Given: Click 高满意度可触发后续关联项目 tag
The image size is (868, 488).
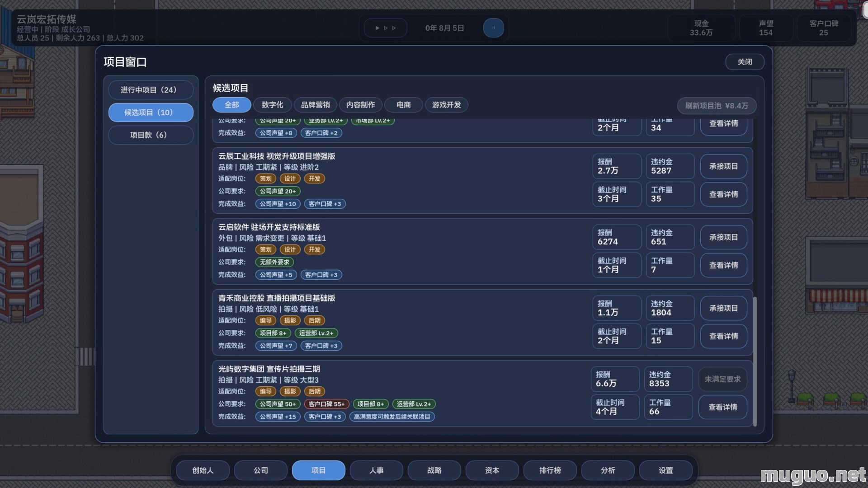Looking at the screenshot, I should coord(392,417).
